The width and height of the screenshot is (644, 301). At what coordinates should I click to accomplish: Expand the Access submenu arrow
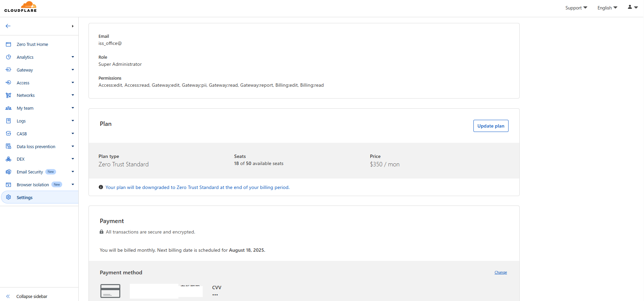(73, 83)
